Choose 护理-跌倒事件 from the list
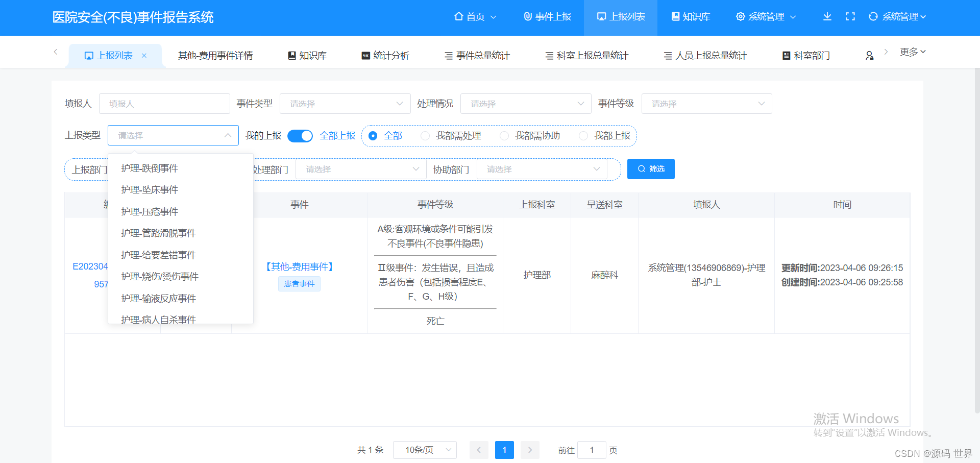The height and width of the screenshot is (463, 980). coord(181,168)
